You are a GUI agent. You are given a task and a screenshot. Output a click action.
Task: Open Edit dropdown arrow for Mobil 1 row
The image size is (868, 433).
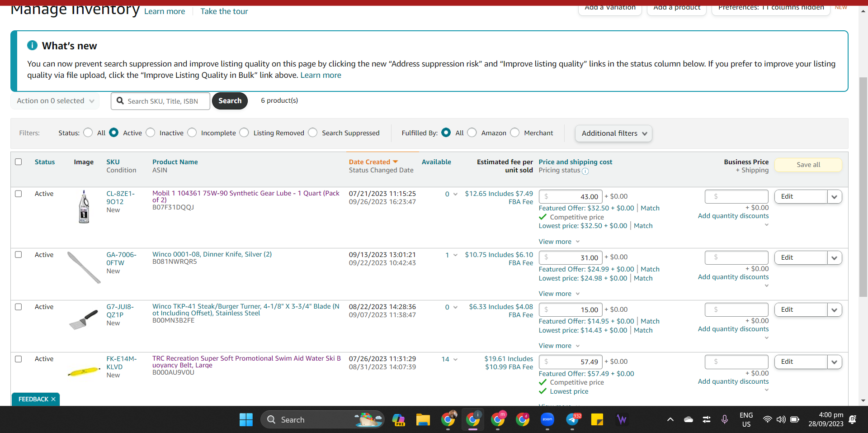[835, 197]
